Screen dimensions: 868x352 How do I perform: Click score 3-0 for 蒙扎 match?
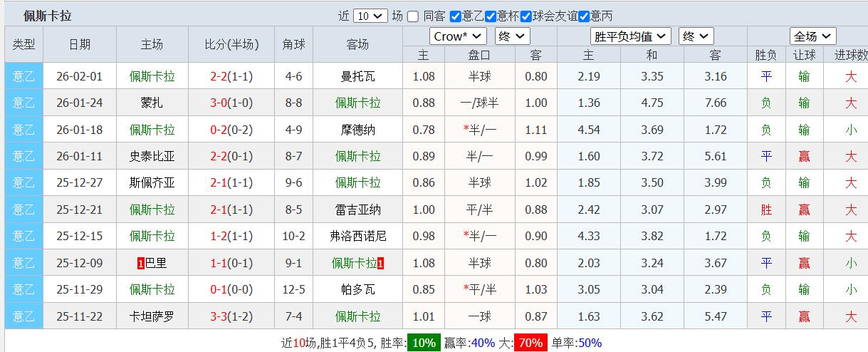click(x=219, y=103)
